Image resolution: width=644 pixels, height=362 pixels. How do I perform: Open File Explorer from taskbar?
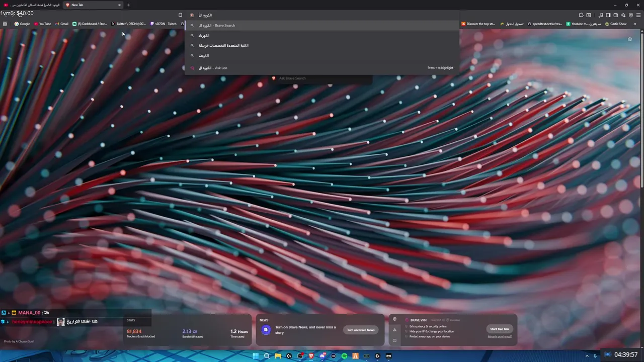[278, 356]
